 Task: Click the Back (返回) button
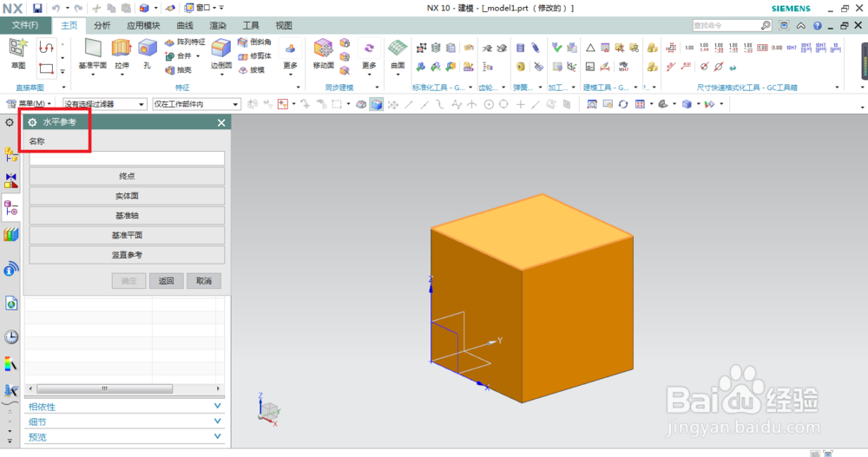point(166,280)
